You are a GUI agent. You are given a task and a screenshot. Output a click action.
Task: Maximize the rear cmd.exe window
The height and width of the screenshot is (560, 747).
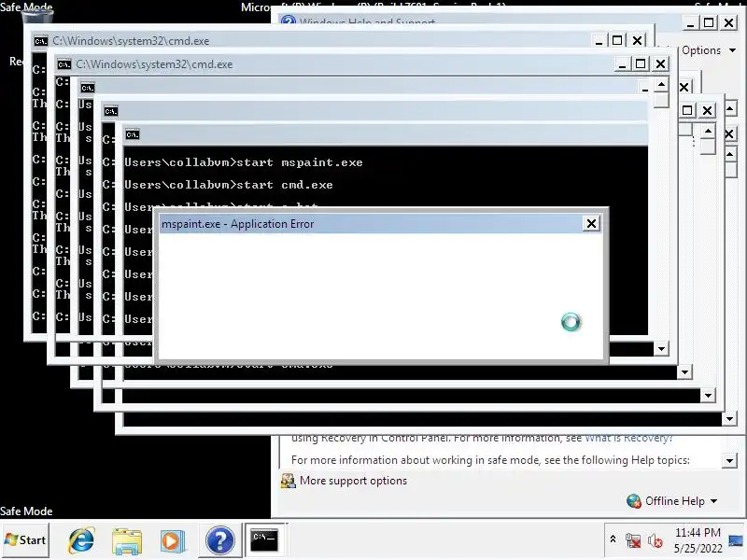(617, 40)
